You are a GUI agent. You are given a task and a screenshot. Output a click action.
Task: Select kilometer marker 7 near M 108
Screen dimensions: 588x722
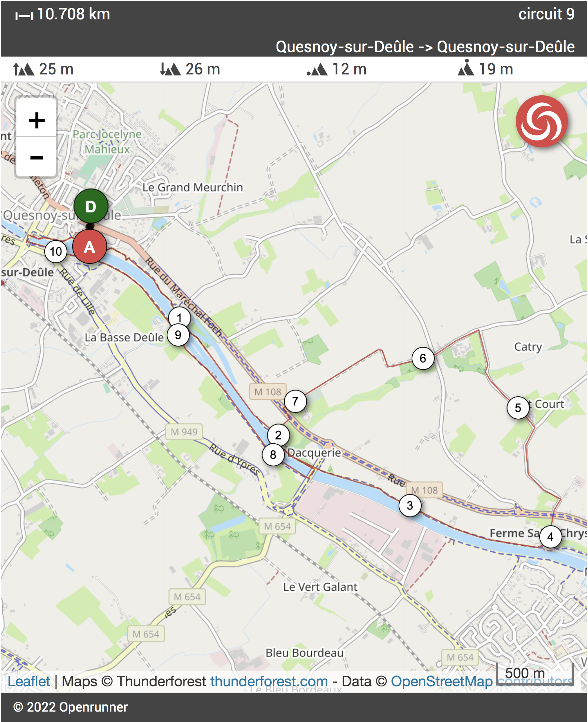coord(295,401)
